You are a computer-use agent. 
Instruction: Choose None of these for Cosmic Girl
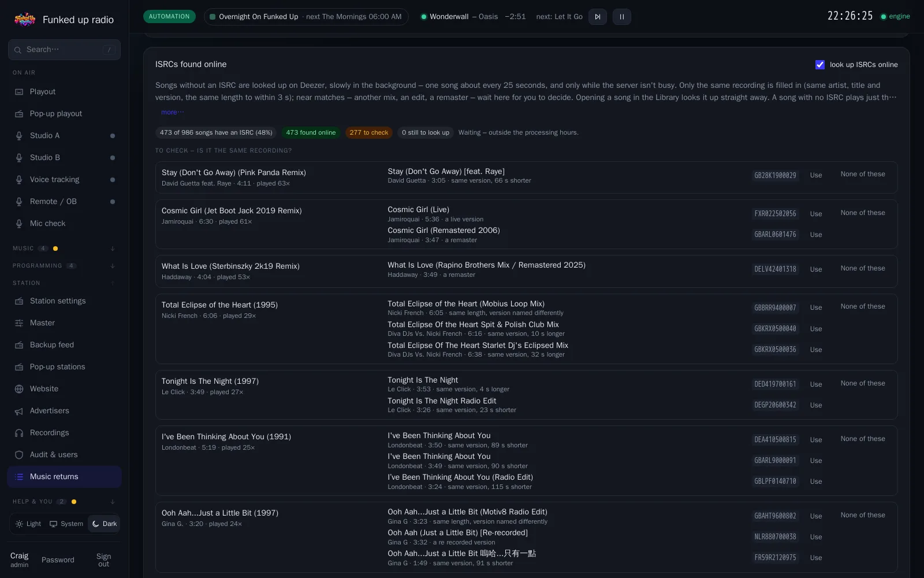coord(863,213)
